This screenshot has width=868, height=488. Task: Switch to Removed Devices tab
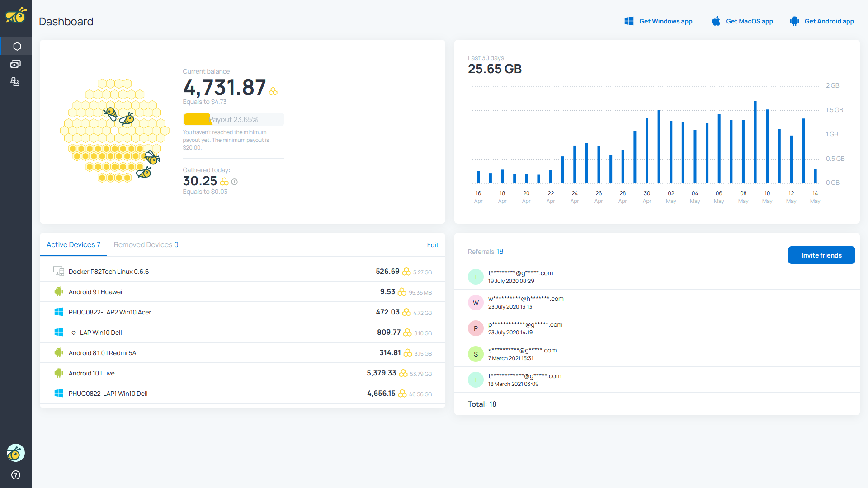tap(146, 244)
